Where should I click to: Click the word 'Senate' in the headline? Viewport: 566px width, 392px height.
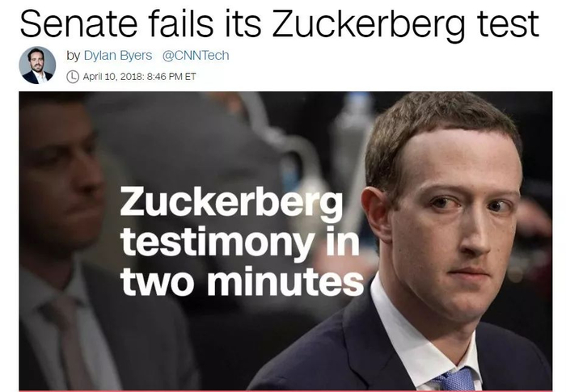78,23
